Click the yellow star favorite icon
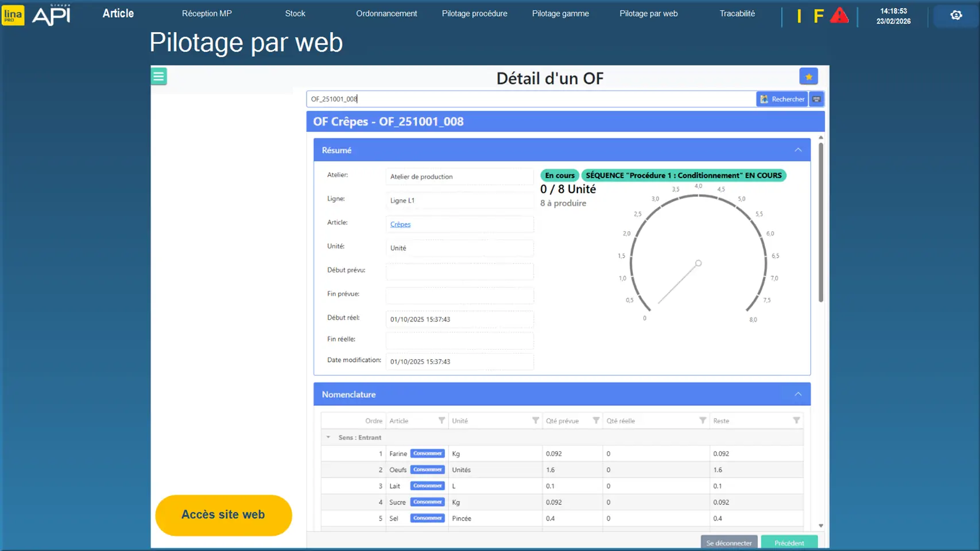The image size is (980, 551). (808, 76)
